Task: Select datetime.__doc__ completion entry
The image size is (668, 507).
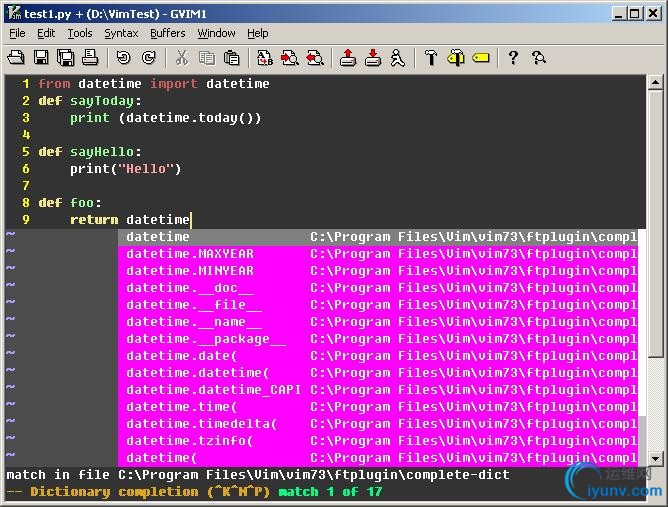Action: (x=378, y=288)
